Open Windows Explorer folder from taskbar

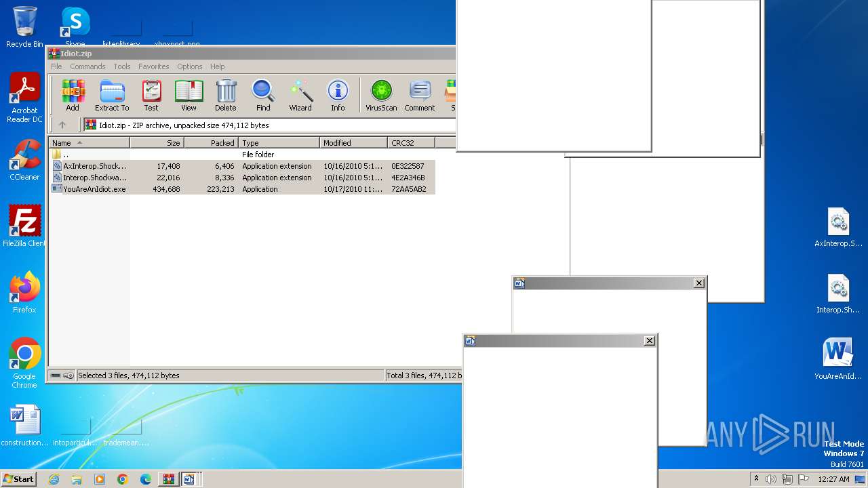(x=77, y=479)
